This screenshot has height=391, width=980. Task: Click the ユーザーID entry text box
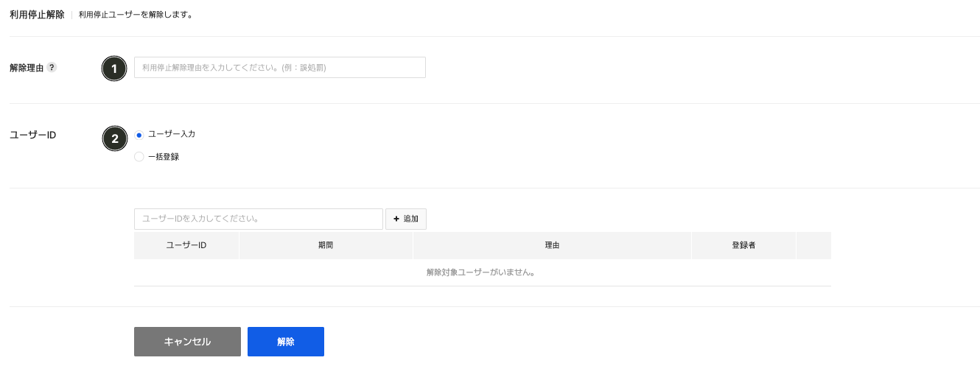pyautogui.click(x=259, y=219)
